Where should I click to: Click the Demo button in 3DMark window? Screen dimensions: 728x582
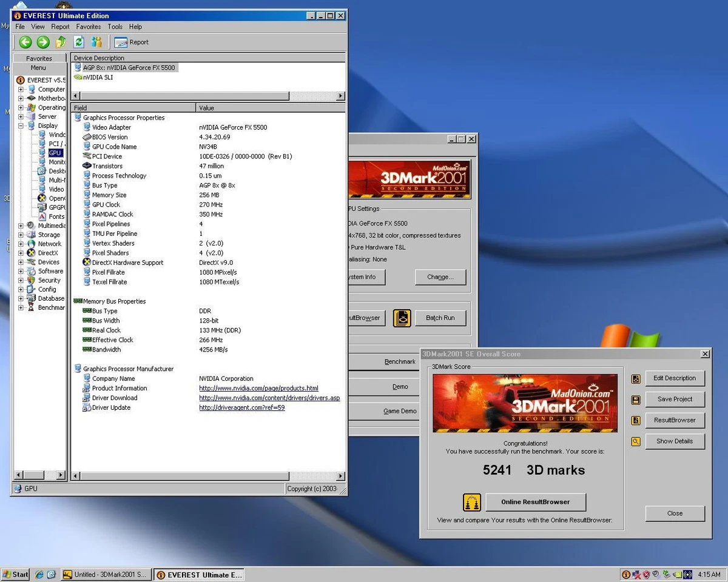[400, 387]
